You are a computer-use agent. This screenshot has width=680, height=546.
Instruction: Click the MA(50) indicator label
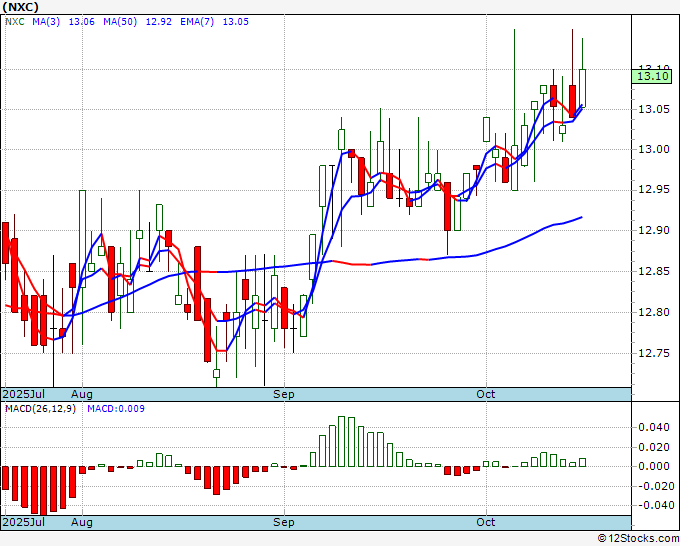(x=120, y=22)
